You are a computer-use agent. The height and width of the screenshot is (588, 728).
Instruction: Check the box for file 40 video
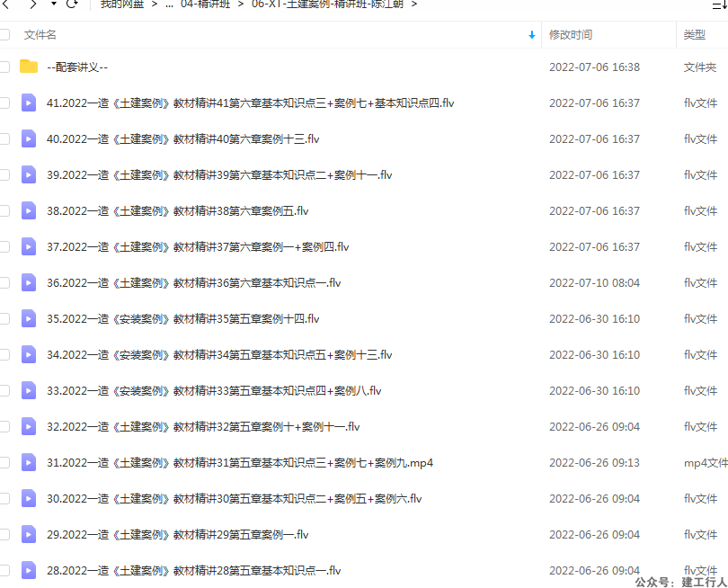tap(4, 138)
